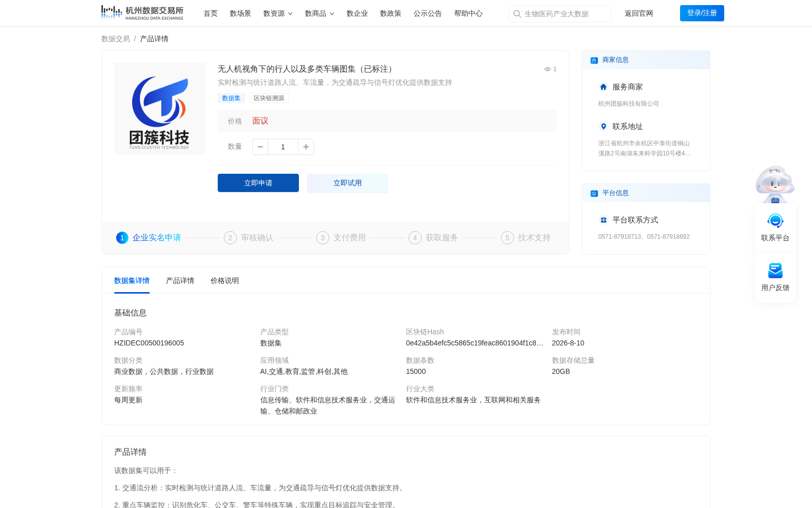
Task: Open the 数政策 nav item
Action: [x=391, y=14]
